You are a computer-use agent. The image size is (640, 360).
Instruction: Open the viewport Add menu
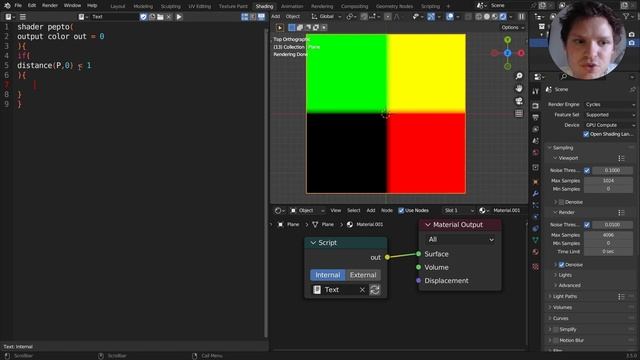pos(276,17)
